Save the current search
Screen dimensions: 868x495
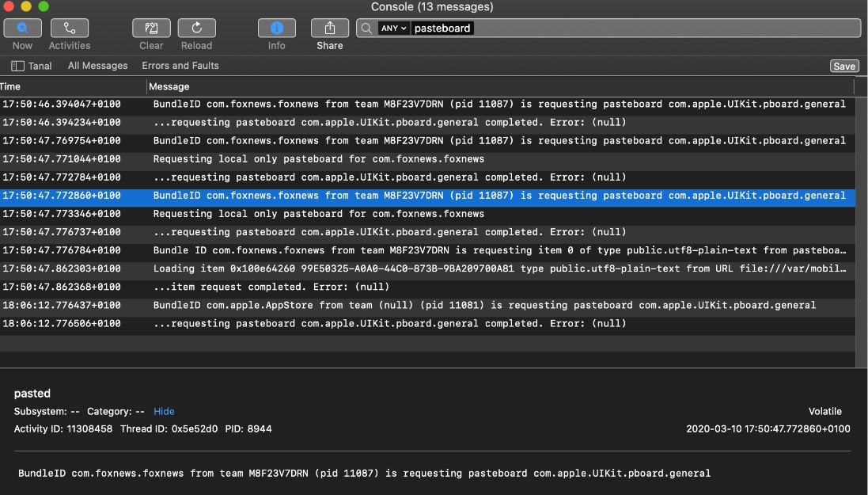click(x=844, y=66)
